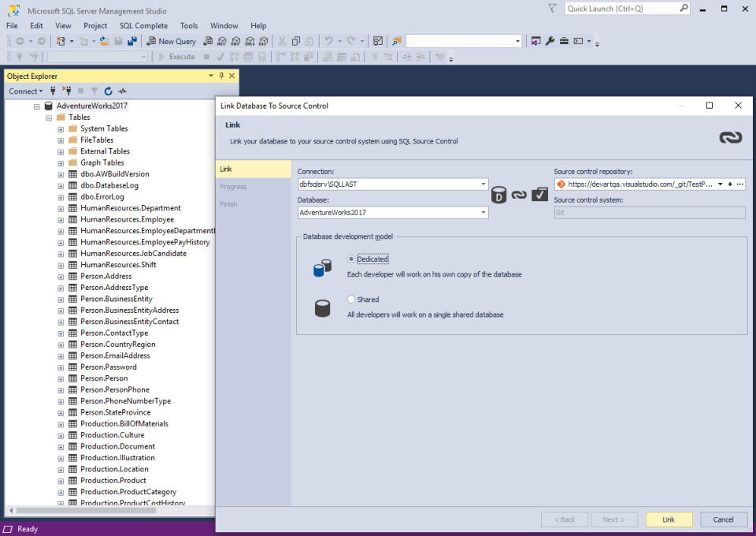Click the Open File folder icon in toolbar
The height and width of the screenshot is (536, 756).
coord(104,42)
